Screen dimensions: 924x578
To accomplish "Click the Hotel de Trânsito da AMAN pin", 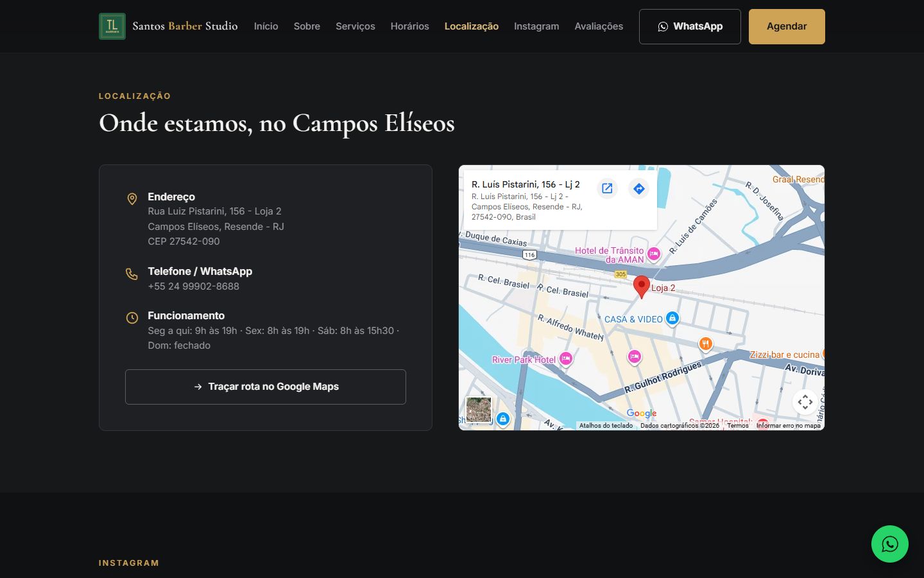I will (653, 254).
